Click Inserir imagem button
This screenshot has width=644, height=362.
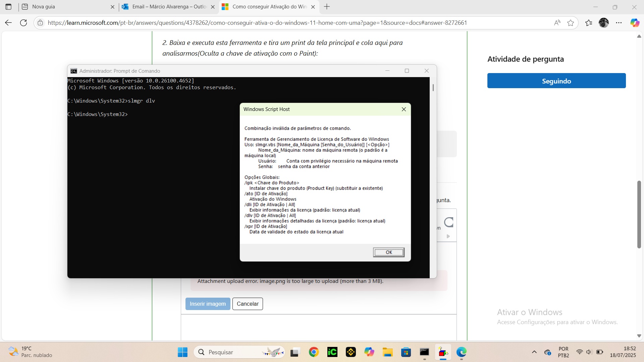(208, 304)
